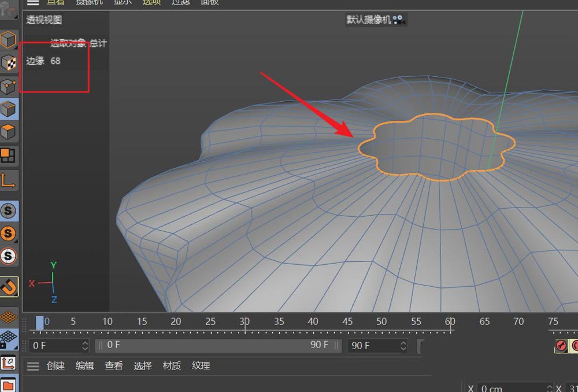
Task: Click frame 30 on the timeline ruler
Action: [244, 322]
